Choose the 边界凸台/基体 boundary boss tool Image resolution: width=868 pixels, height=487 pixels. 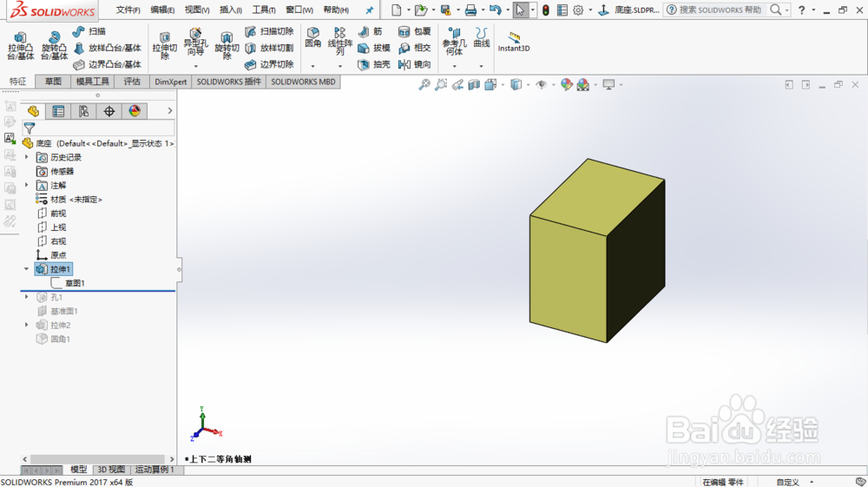[108, 64]
